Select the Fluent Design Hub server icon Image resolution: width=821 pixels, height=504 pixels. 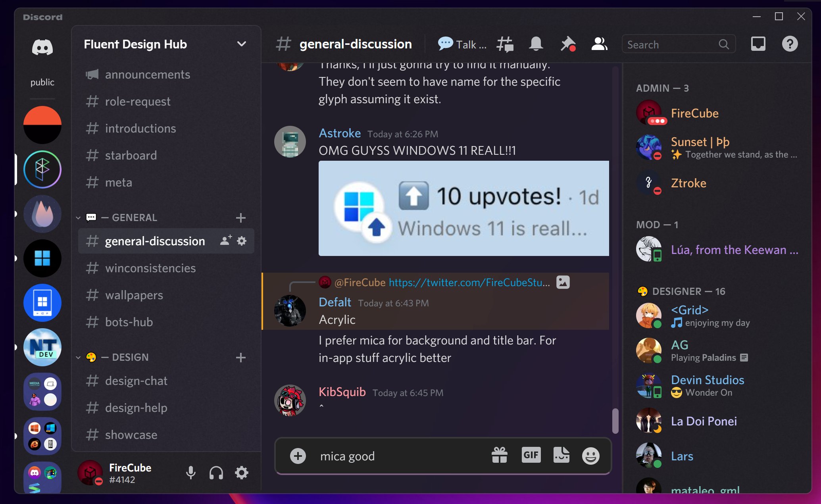point(42,169)
